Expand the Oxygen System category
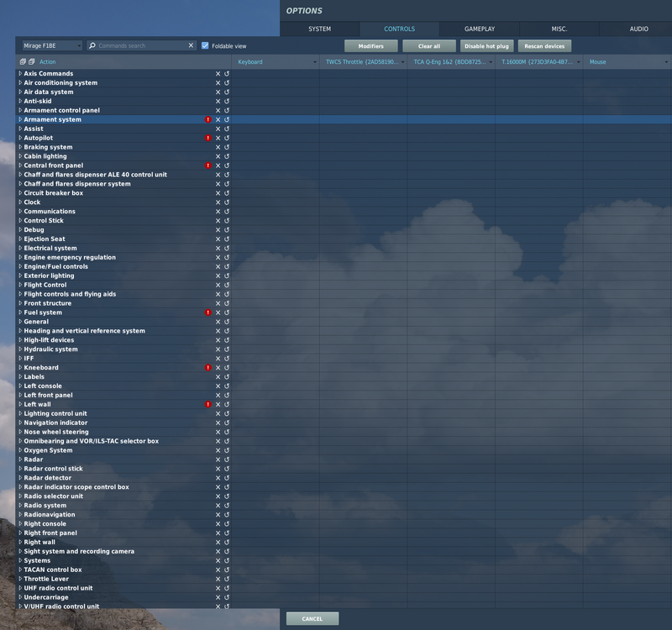The height and width of the screenshot is (630, 672). point(20,450)
